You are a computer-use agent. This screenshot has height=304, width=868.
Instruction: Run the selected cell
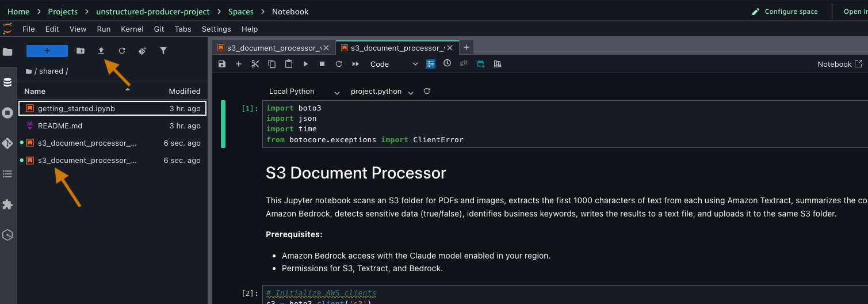pyautogui.click(x=305, y=64)
